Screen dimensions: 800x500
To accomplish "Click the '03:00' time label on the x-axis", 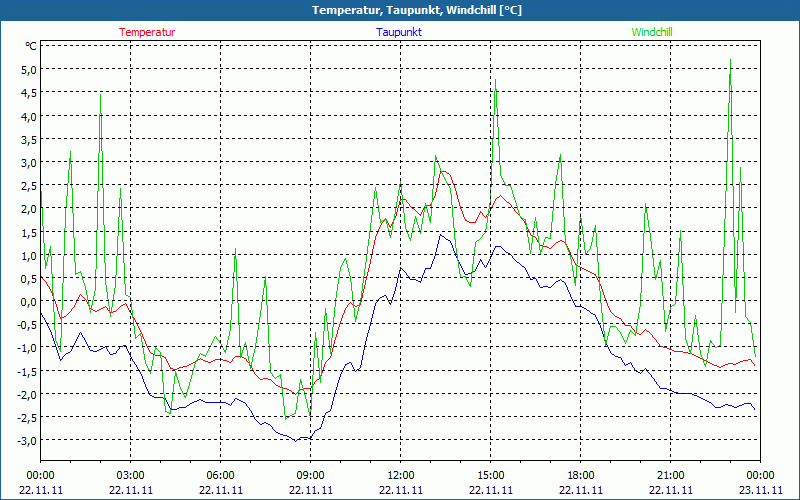I will coord(131,476).
